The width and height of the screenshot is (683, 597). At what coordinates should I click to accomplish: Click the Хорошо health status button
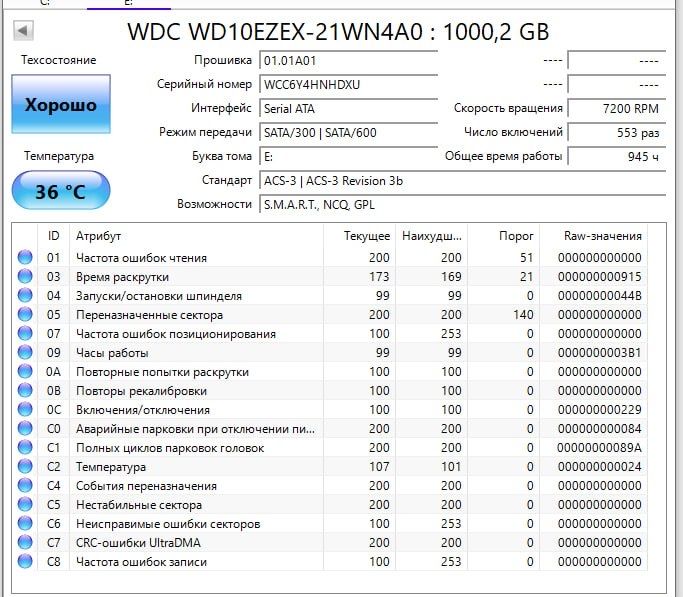tap(61, 104)
